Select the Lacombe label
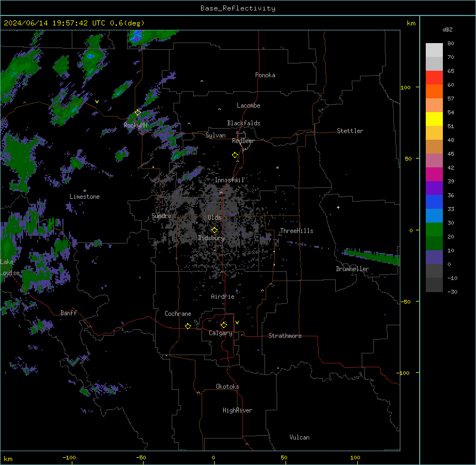Screen dimensions: 476x465 point(248,105)
